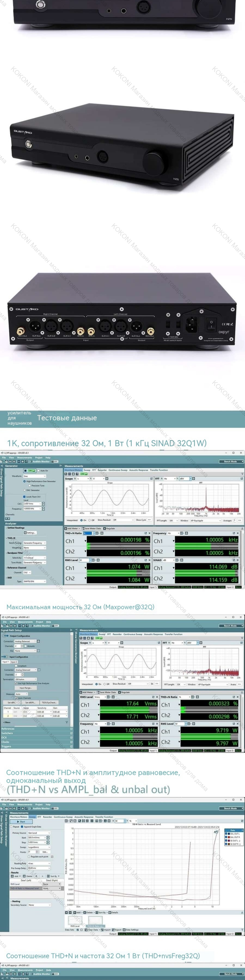This screenshot has height=980, width=245.
Task: Open the Weighting None dropdown in Analyzer
Action: coord(34,547)
